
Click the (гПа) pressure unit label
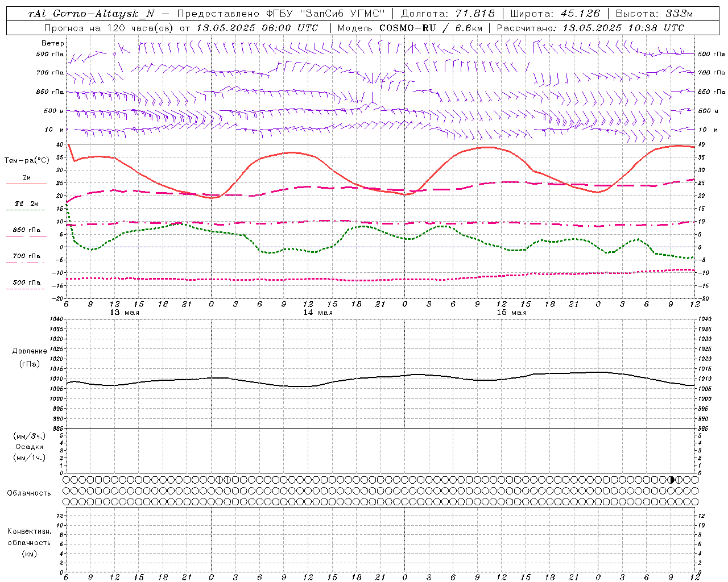[30, 364]
